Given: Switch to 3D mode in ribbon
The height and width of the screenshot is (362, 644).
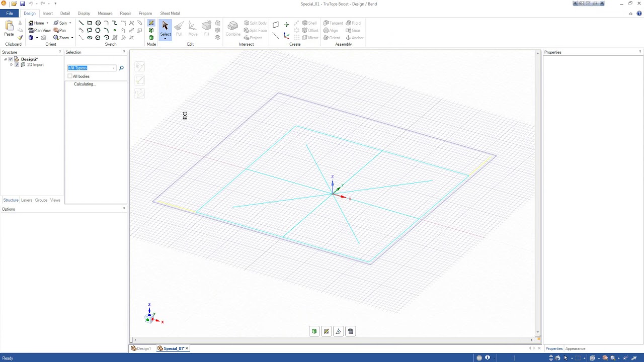Looking at the screenshot, I should pos(151,38).
